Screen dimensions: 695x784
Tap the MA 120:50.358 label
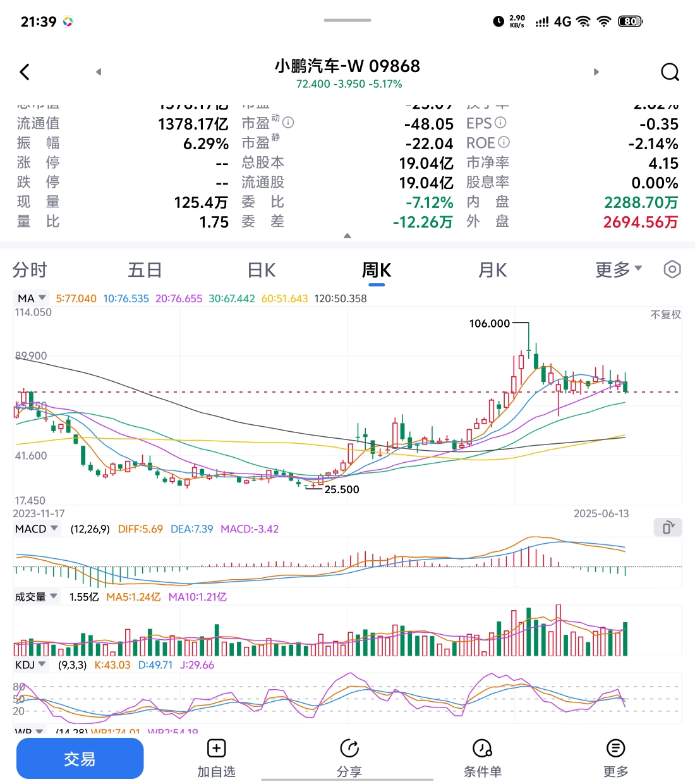pyautogui.click(x=341, y=298)
